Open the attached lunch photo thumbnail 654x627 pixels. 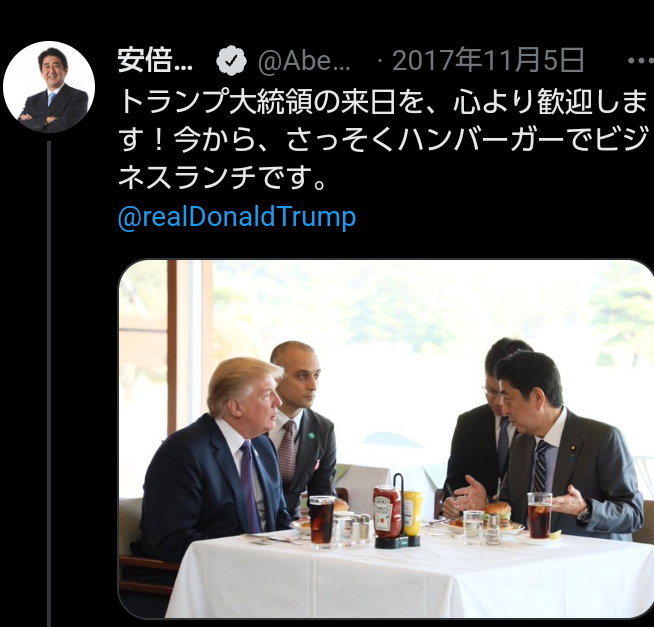pyautogui.click(x=386, y=438)
